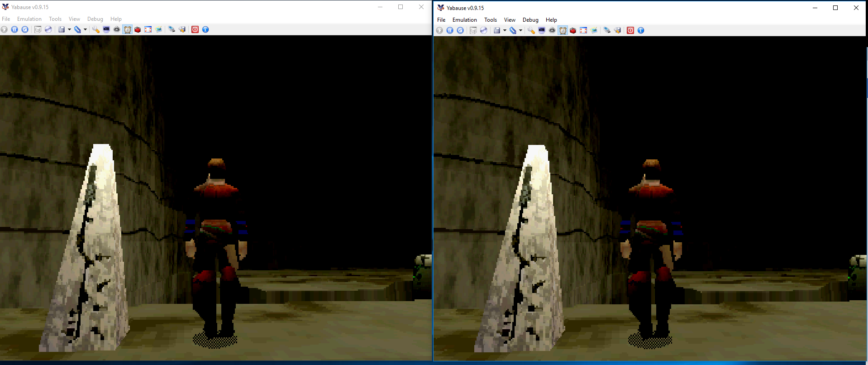868x365 pixels.
Task: Pause emulation in the right Yabause window
Action: pyautogui.click(x=450, y=30)
